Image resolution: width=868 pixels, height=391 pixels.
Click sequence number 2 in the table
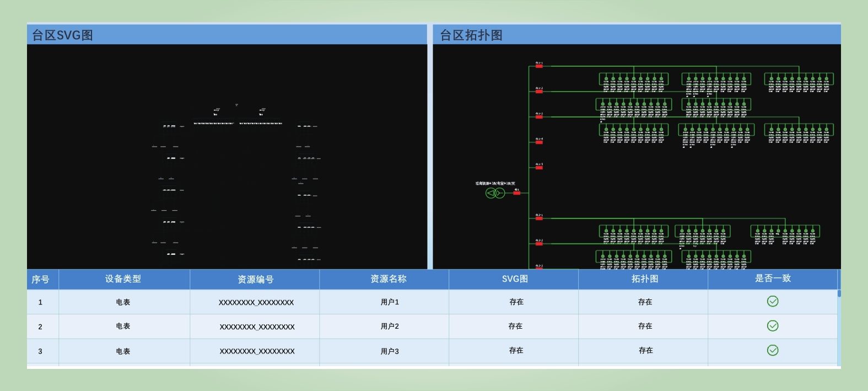[40, 327]
